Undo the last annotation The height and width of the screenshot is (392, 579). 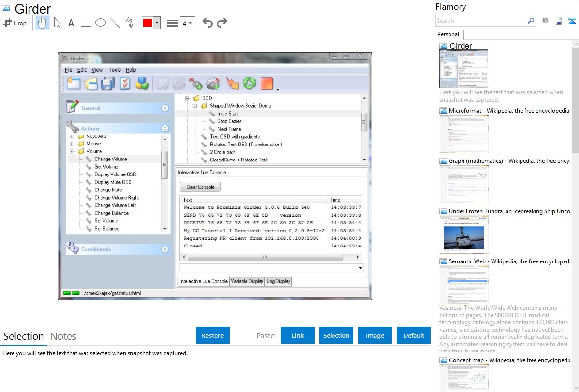(x=207, y=23)
